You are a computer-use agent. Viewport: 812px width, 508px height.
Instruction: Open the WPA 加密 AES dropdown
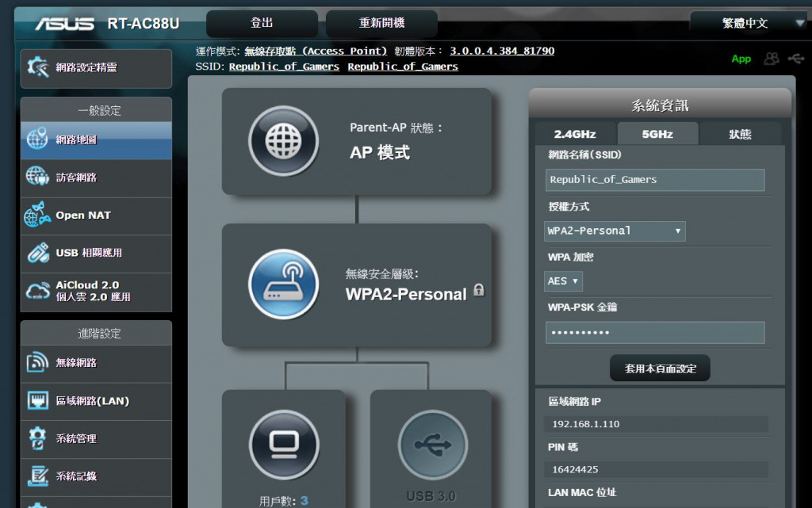coord(564,281)
